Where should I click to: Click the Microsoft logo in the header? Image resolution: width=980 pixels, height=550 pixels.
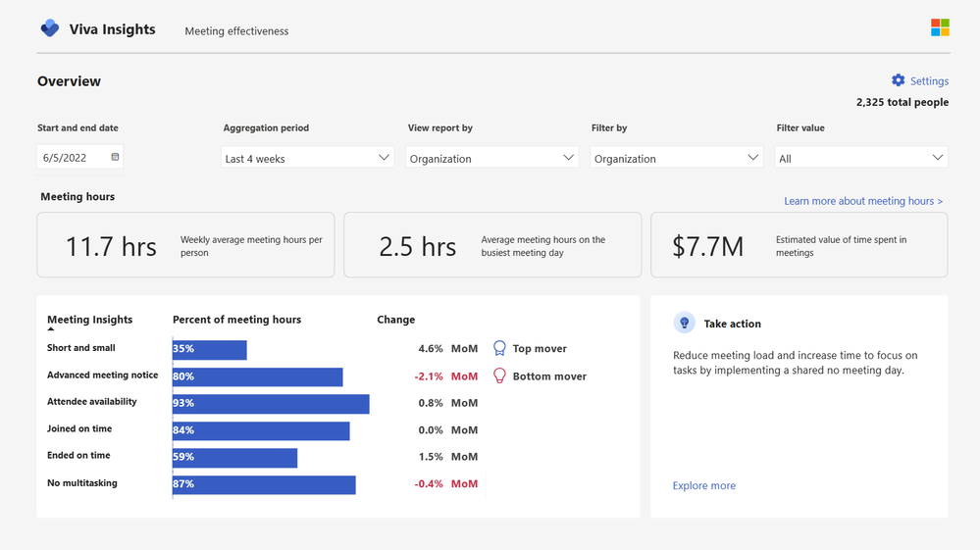coord(940,27)
